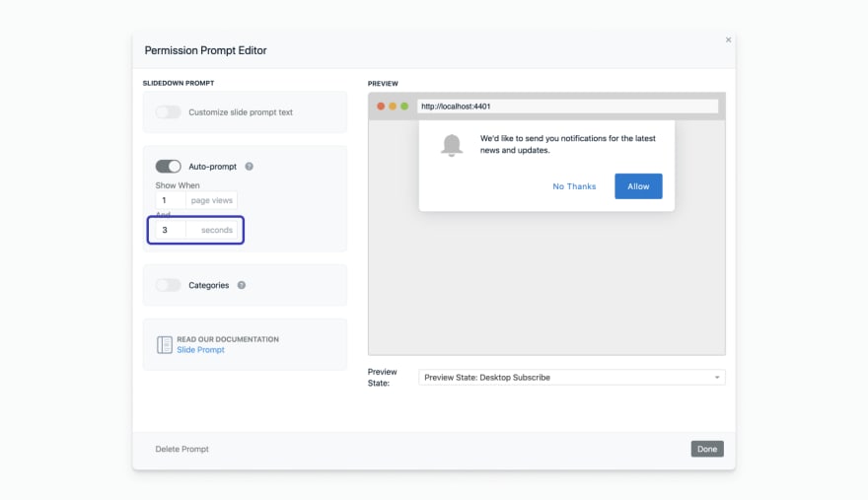
Task: Click the green dot in preview browser
Action: click(x=404, y=107)
